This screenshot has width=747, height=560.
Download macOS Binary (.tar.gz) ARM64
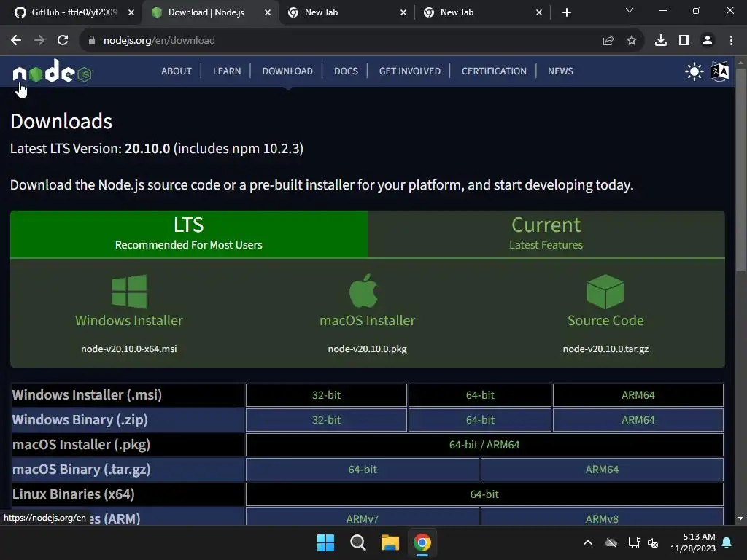click(602, 470)
